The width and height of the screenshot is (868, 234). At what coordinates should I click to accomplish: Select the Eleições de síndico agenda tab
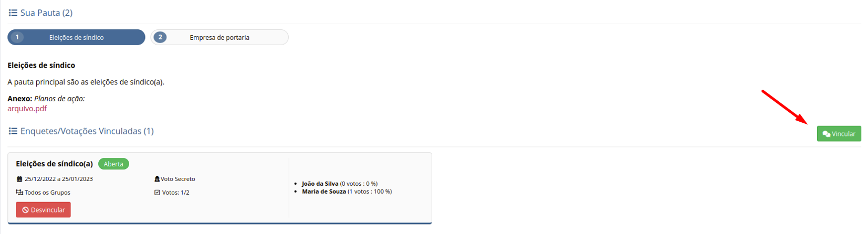point(77,37)
